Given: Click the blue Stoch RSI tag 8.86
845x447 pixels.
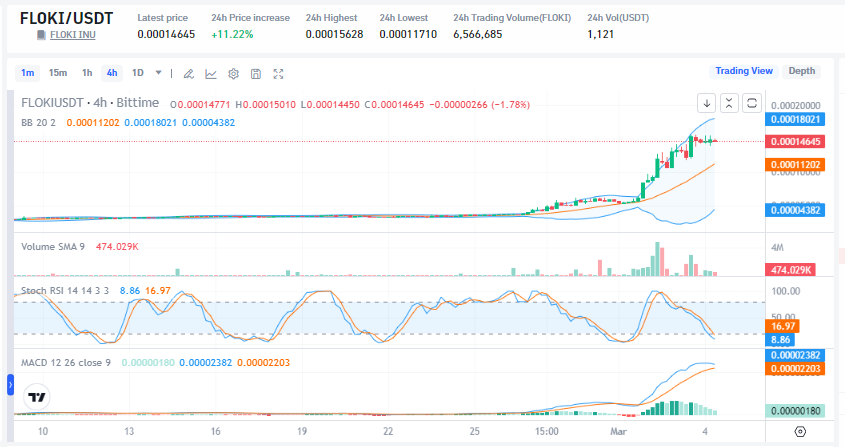Looking at the screenshot, I should [x=780, y=340].
